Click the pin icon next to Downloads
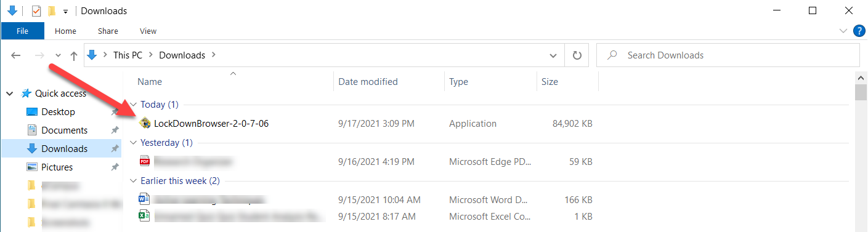Screen dimensions: 868x232 [x=115, y=149]
